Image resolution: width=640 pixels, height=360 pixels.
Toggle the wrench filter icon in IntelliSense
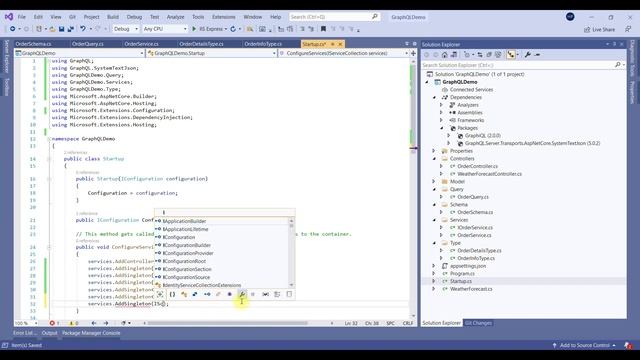click(x=242, y=294)
